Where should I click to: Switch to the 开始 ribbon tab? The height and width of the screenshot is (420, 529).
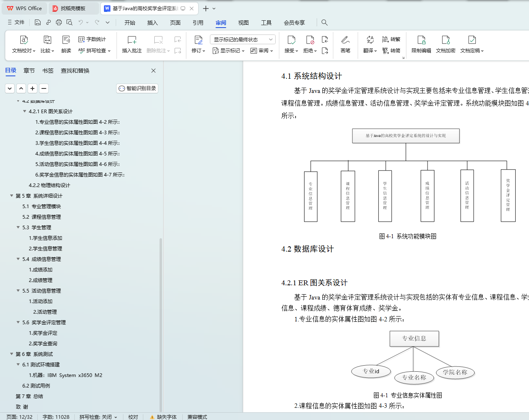click(x=130, y=23)
